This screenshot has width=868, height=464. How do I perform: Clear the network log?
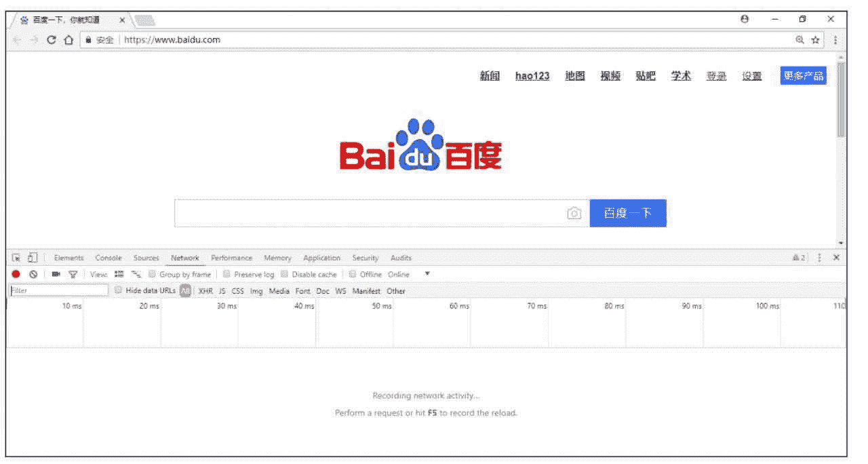33,275
